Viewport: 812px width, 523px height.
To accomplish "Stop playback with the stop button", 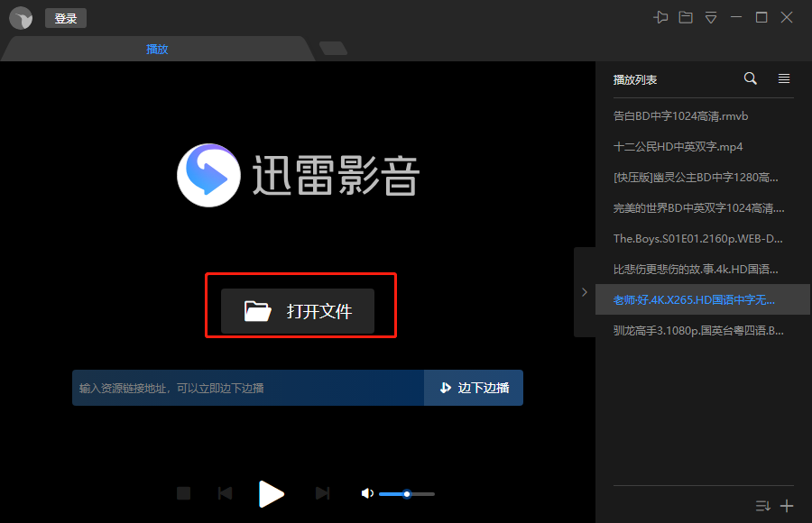I will 183,493.
